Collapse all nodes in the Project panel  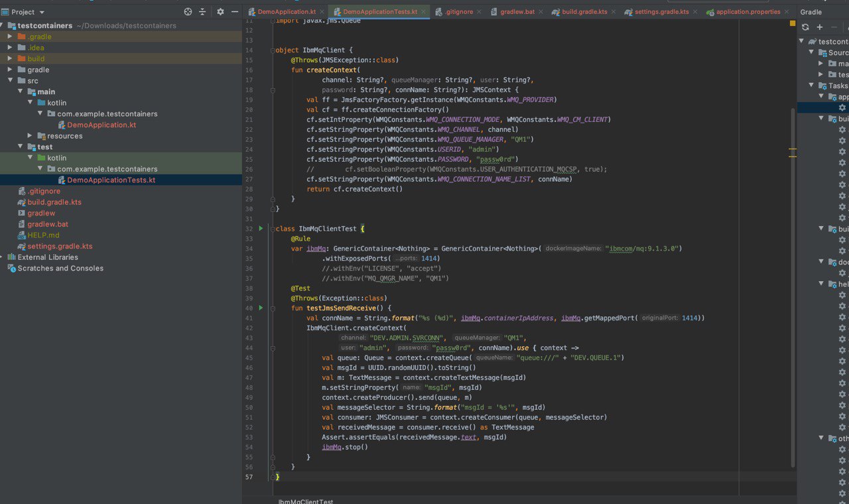(x=202, y=12)
